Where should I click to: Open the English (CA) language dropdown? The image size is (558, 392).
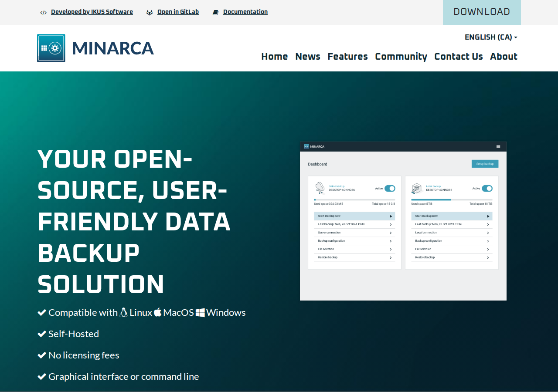(491, 37)
